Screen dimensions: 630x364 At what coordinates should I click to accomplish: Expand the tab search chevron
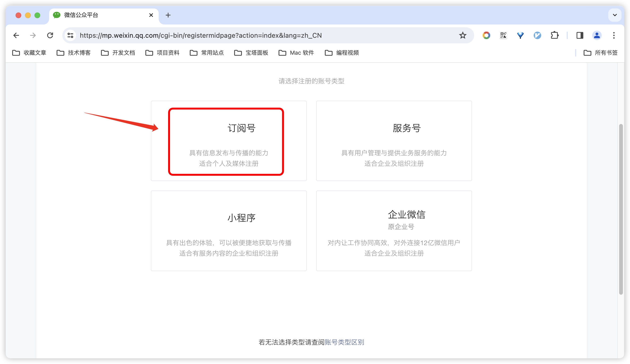point(614,15)
